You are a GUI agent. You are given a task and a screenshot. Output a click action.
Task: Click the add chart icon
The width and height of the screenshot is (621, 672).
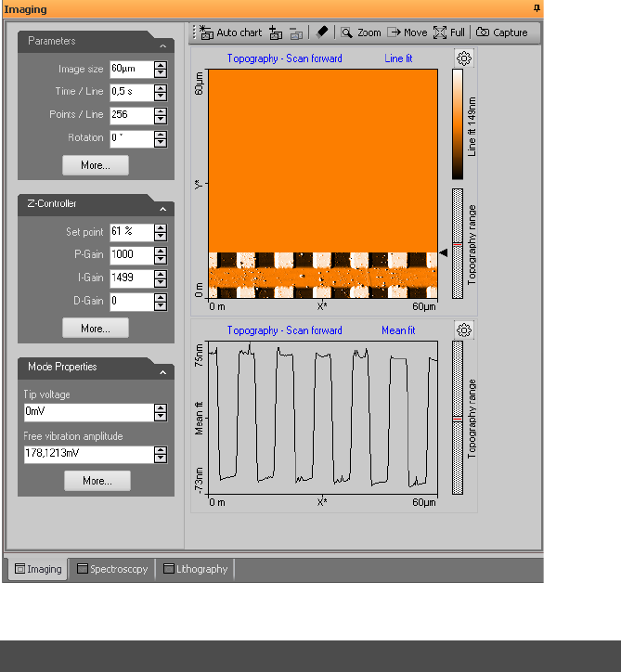276,32
